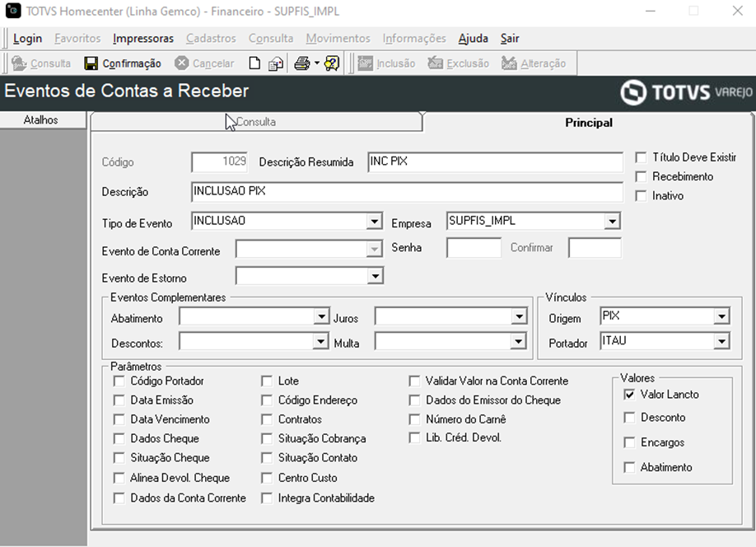Click the Exclusão toolbar icon
756x547 pixels.
pyautogui.click(x=435, y=63)
